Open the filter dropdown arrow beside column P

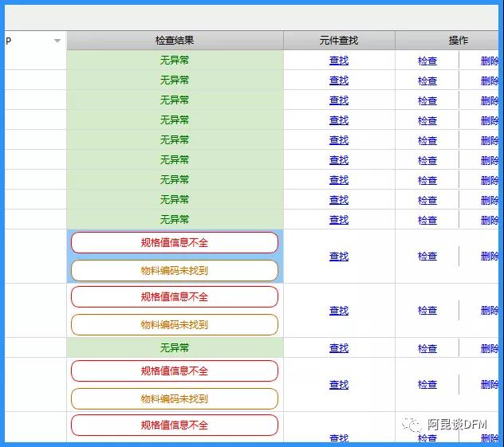(57, 41)
